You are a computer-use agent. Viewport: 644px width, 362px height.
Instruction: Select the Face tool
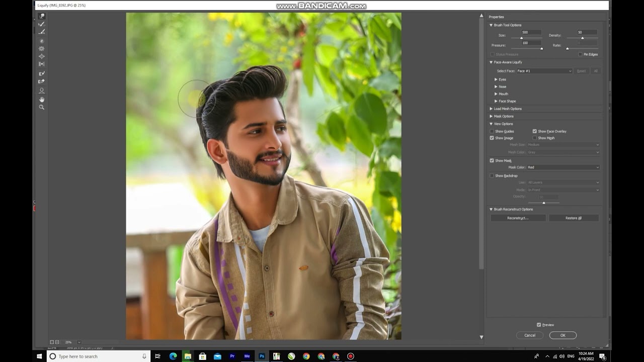[x=42, y=91]
